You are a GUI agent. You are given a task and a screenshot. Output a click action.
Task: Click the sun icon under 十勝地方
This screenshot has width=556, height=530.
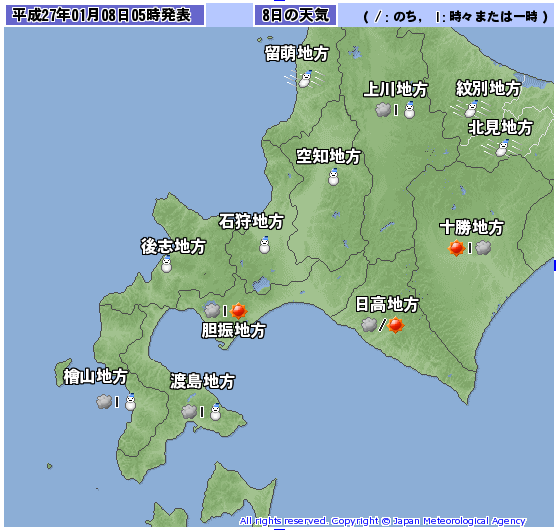click(456, 248)
